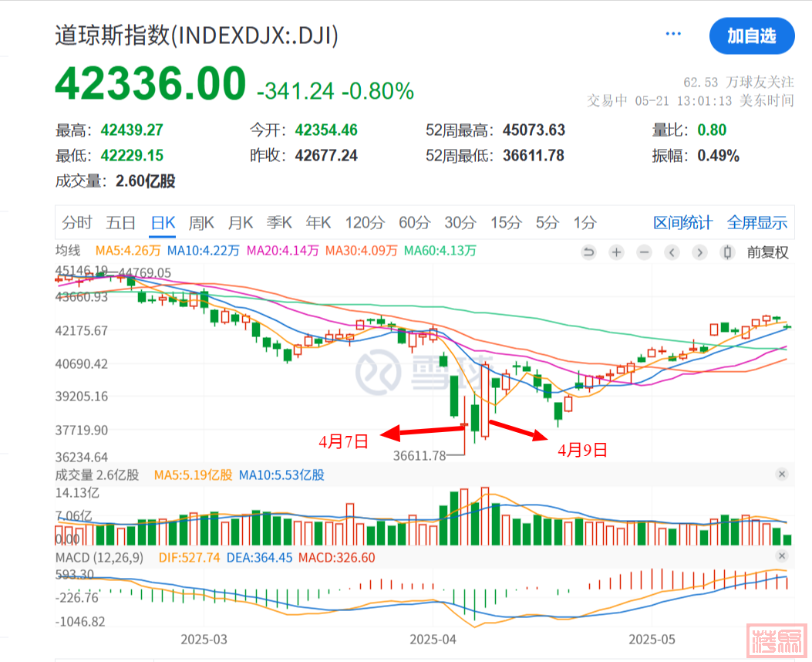The width and height of the screenshot is (812, 662).
Task: Click the 52周最高 value 45073.63
Action: point(534,130)
